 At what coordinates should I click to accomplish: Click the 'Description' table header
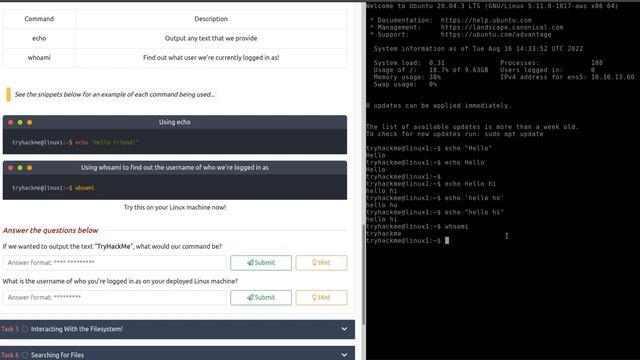(x=211, y=19)
